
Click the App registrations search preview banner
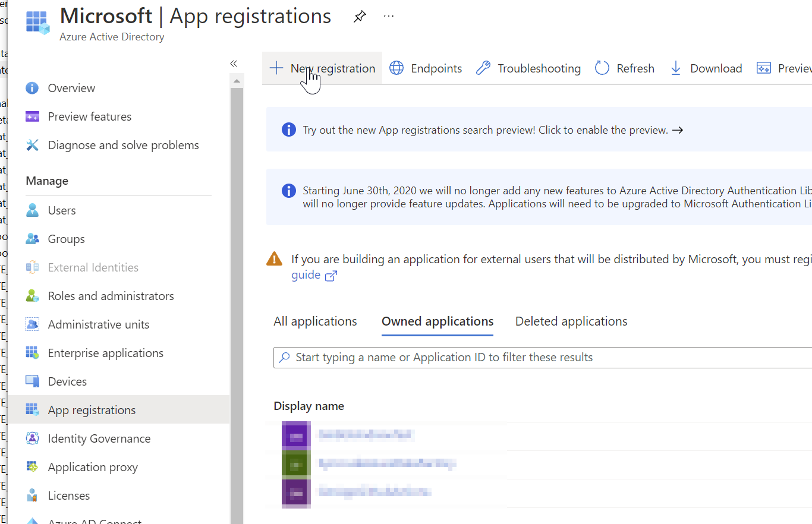click(x=539, y=130)
